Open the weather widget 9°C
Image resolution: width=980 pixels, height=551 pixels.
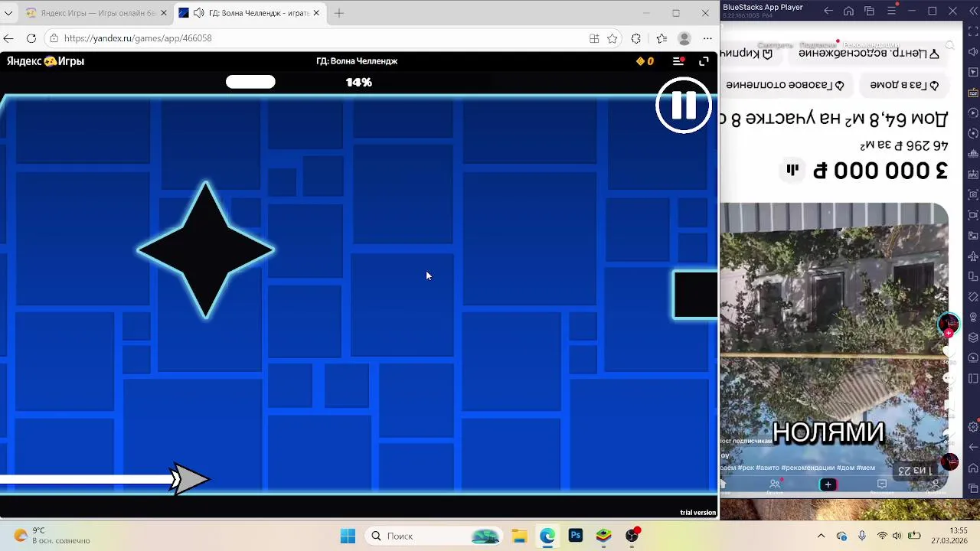coord(52,536)
